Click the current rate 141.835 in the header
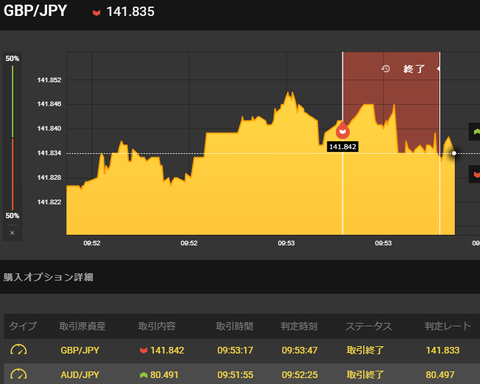Screen dimensions: 480x384 tap(130, 12)
